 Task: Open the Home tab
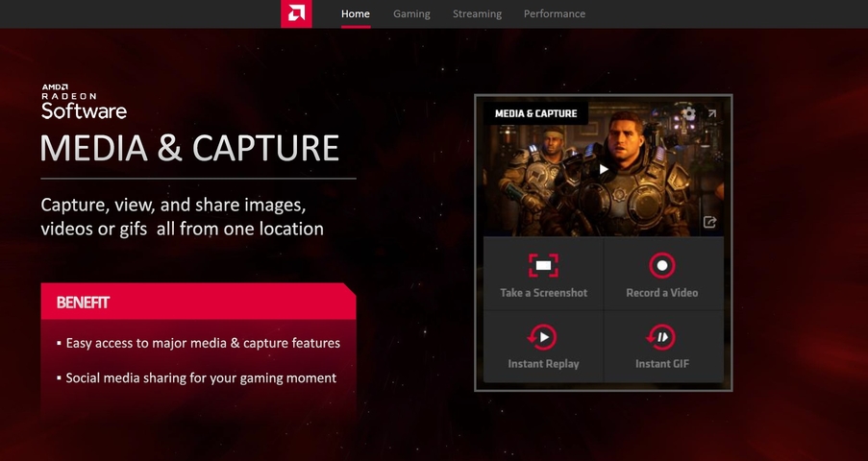point(356,13)
